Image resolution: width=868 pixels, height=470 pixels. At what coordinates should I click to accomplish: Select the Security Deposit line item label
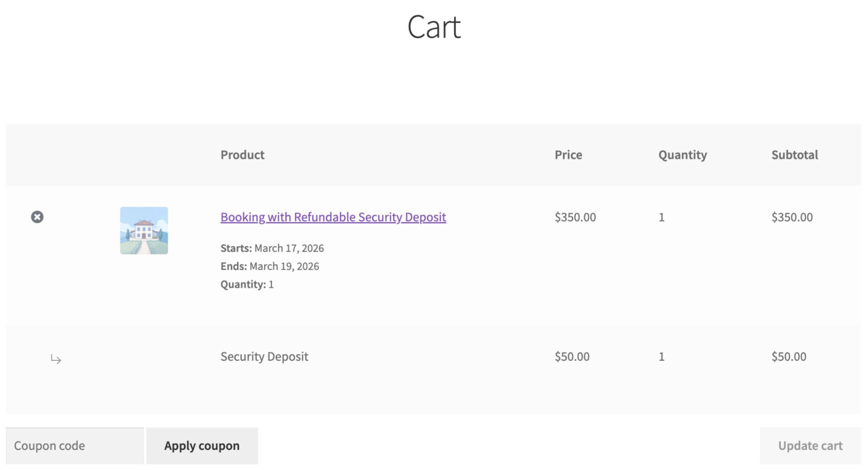[264, 357]
